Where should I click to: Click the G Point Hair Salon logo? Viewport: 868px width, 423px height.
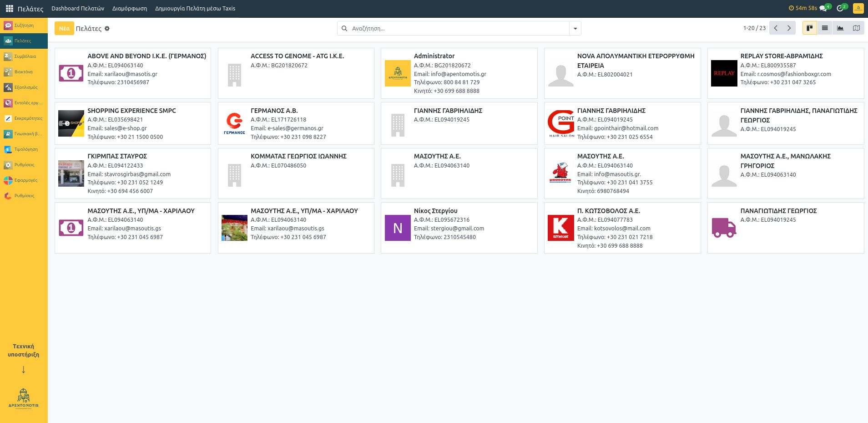coord(561,124)
